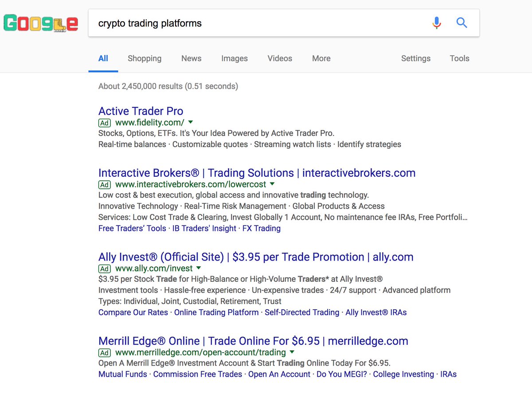Switch to the News tab
532x393 pixels.
pos(192,58)
